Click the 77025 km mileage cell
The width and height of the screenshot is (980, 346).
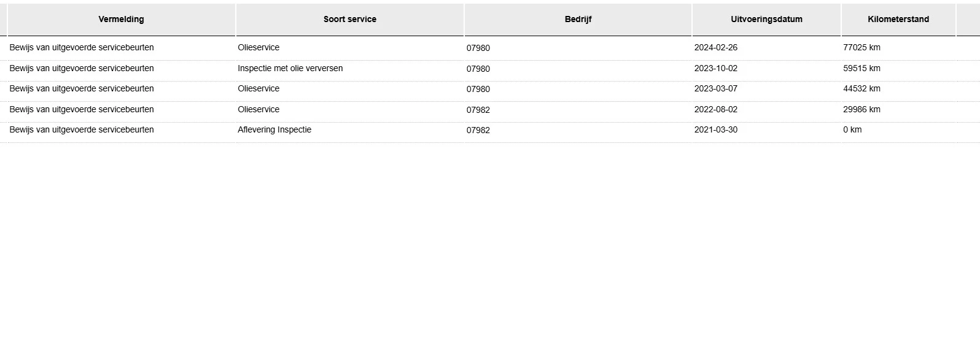861,48
